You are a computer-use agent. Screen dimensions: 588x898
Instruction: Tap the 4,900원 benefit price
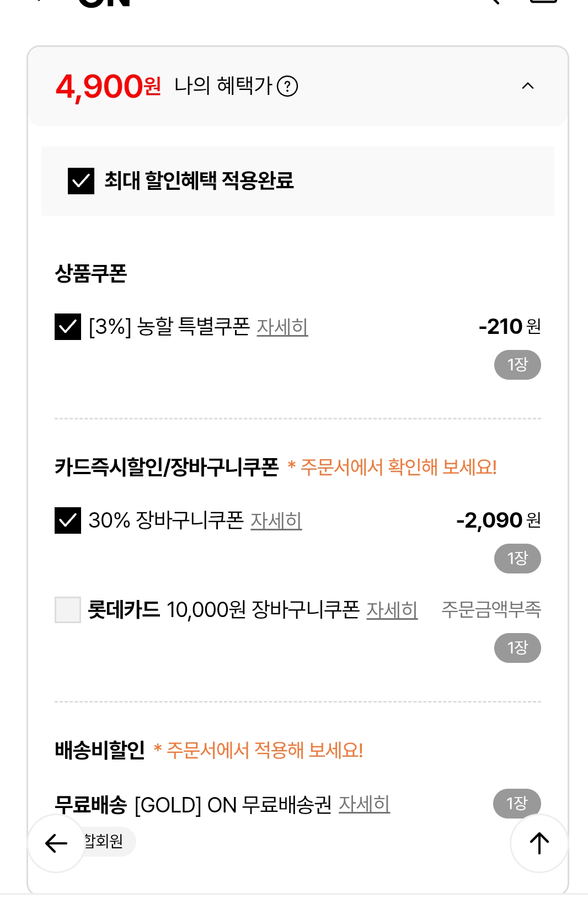pyautogui.click(x=108, y=87)
